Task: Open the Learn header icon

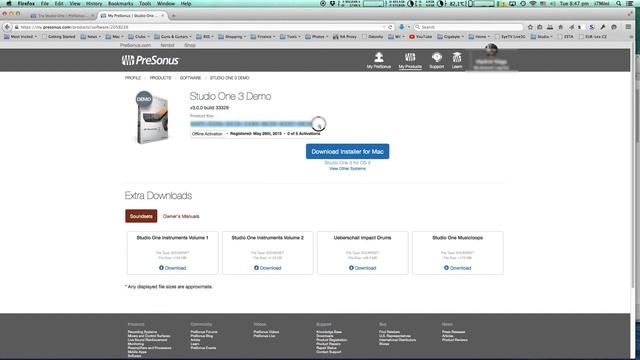Action: click(457, 60)
